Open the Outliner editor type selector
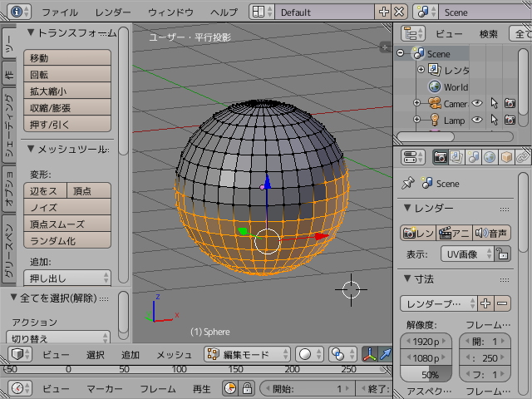This screenshot has height=399, width=532. 413,33
